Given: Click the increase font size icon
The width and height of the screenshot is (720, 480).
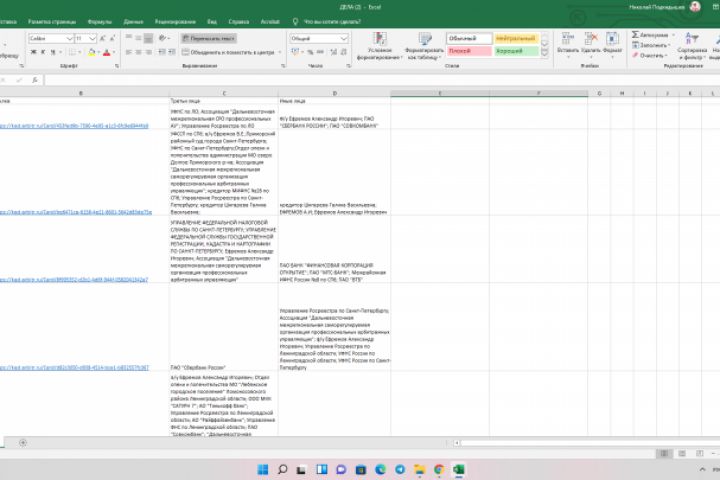Looking at the screenshot, I should [x=103, y=39].
